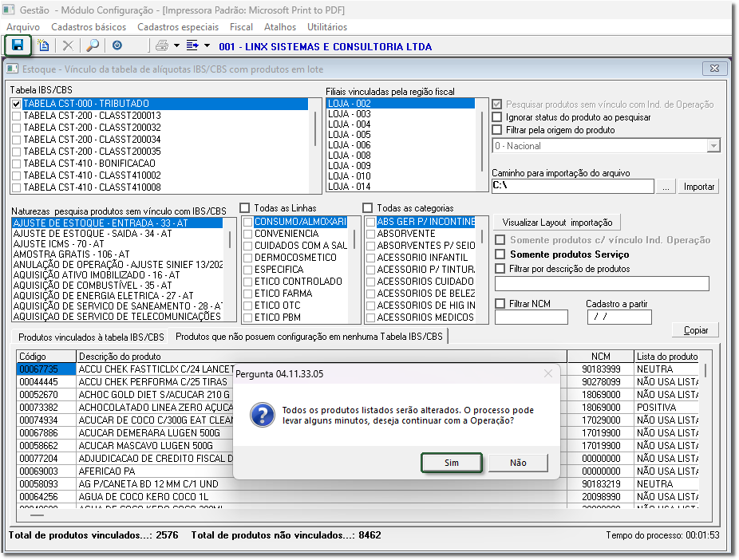This screenshot has width=739, height=560.
Task: Enable Todas as Linhas checkbox
Action: click(246, 208)
